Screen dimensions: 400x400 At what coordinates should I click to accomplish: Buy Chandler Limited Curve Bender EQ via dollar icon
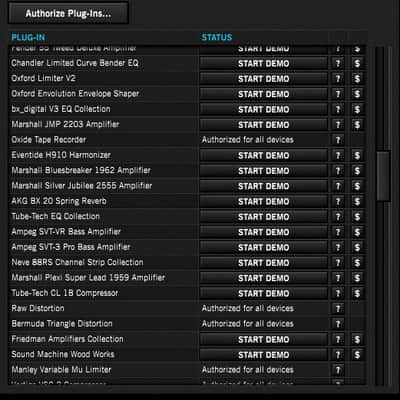[x=357, y=63]
